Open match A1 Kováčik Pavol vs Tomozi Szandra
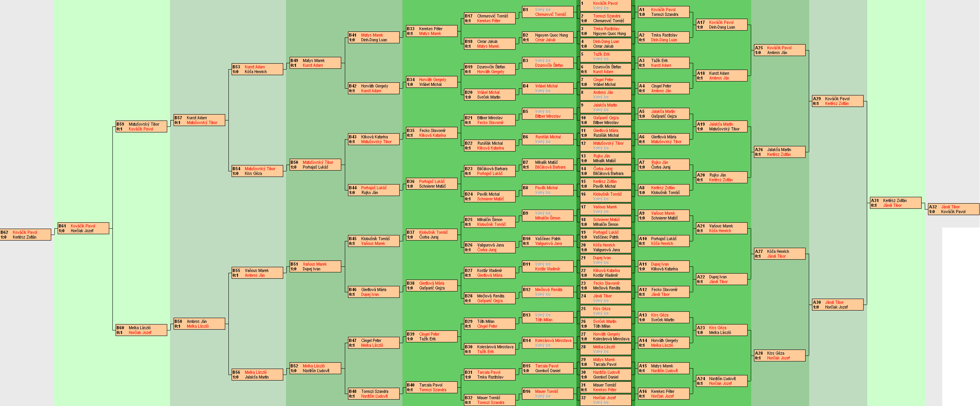Screen dimensions: 980x406 click(x=663, y=12)
